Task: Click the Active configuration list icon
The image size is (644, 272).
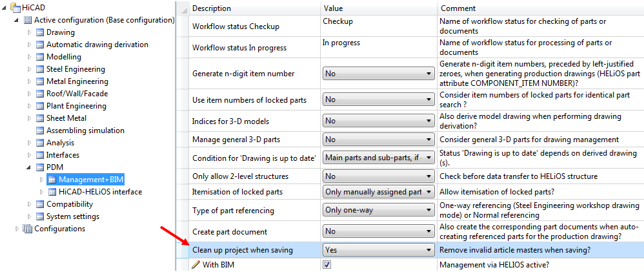Action: click(28, 20)
